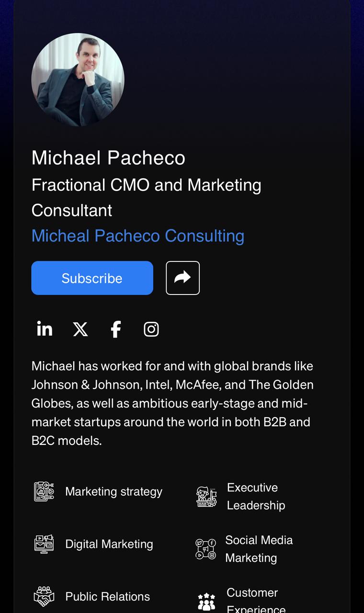
Task: Open the Instagram profile icon
Action: pyautogui.click(x=151, y=329)
